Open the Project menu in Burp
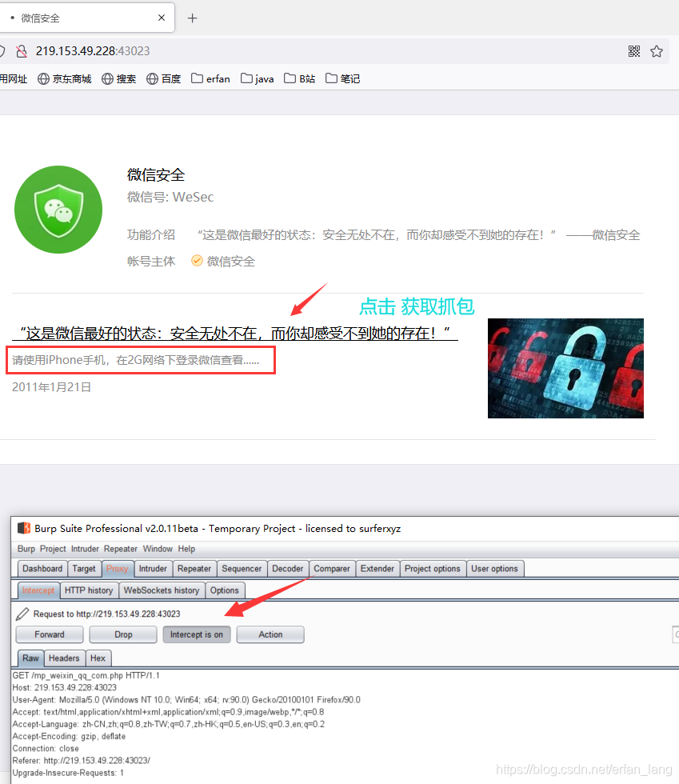Image resolution: width=679 pixels, height=784 pixels. (x=53, y=549)
